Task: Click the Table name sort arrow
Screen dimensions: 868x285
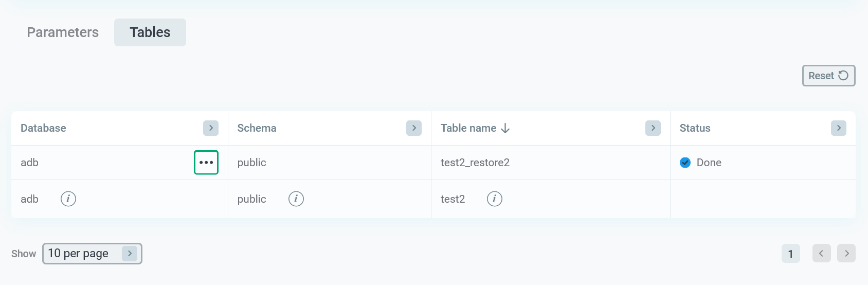Action: 505,128
